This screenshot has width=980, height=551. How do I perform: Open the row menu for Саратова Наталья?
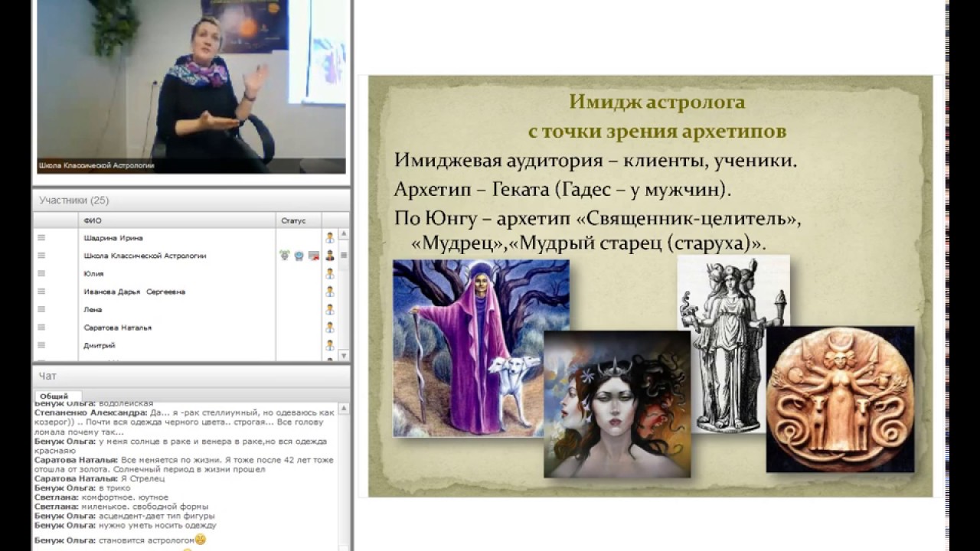[41, 328]
